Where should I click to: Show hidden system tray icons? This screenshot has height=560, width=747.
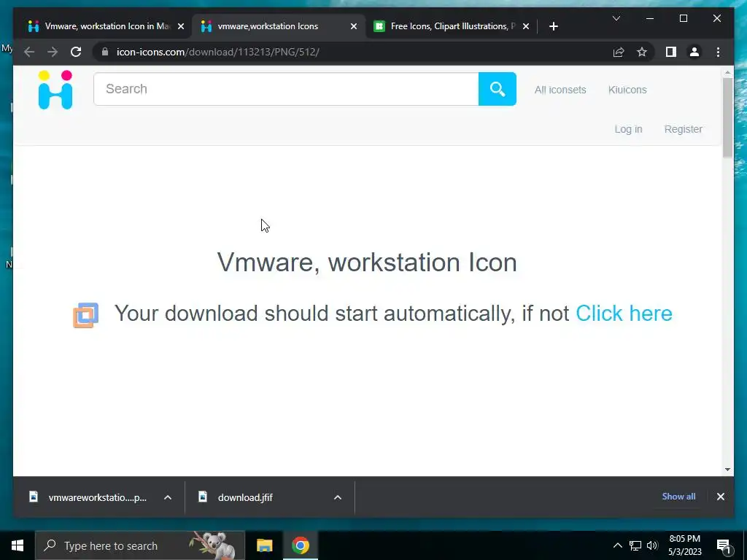click(x=617, y=545)
